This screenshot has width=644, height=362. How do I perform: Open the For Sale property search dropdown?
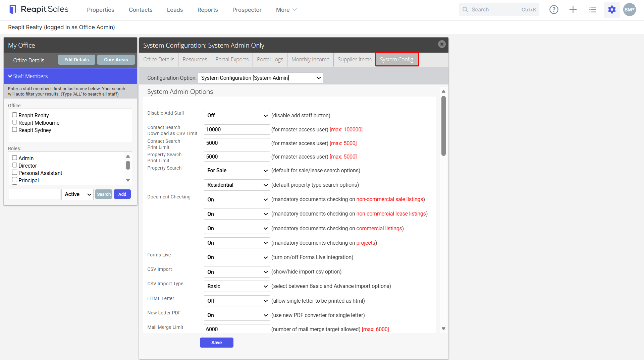click(237, 170)
